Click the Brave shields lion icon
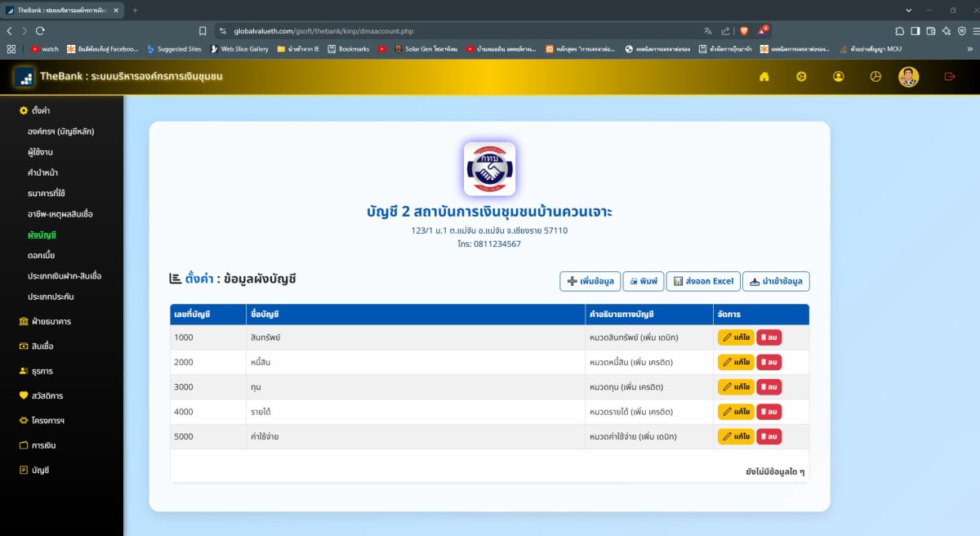This screenshot has width=980, height=536. (x=743, y=30)
